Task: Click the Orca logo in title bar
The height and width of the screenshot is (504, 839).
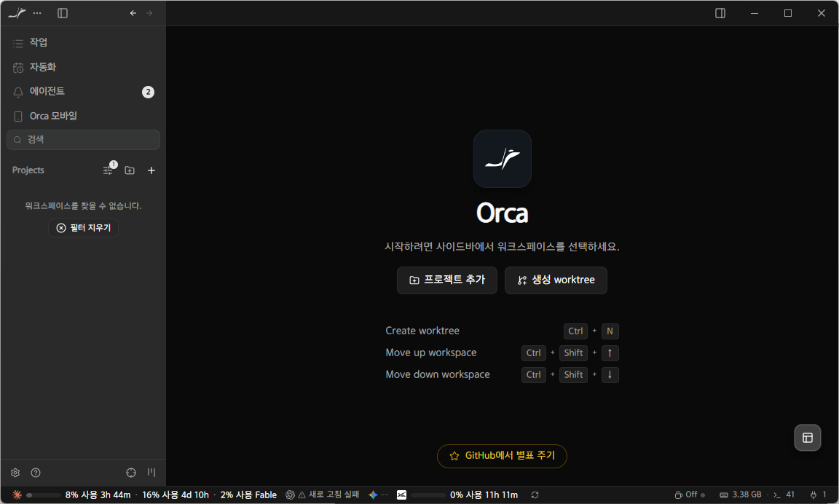Action: (17, 13)
